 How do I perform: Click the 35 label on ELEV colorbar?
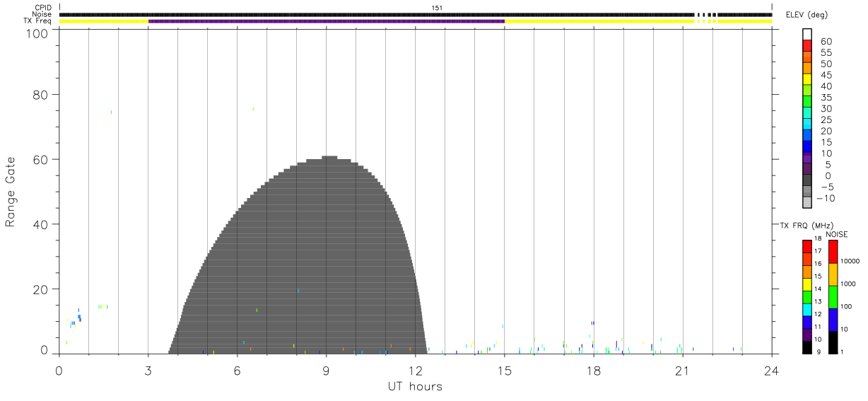[826, 97]
